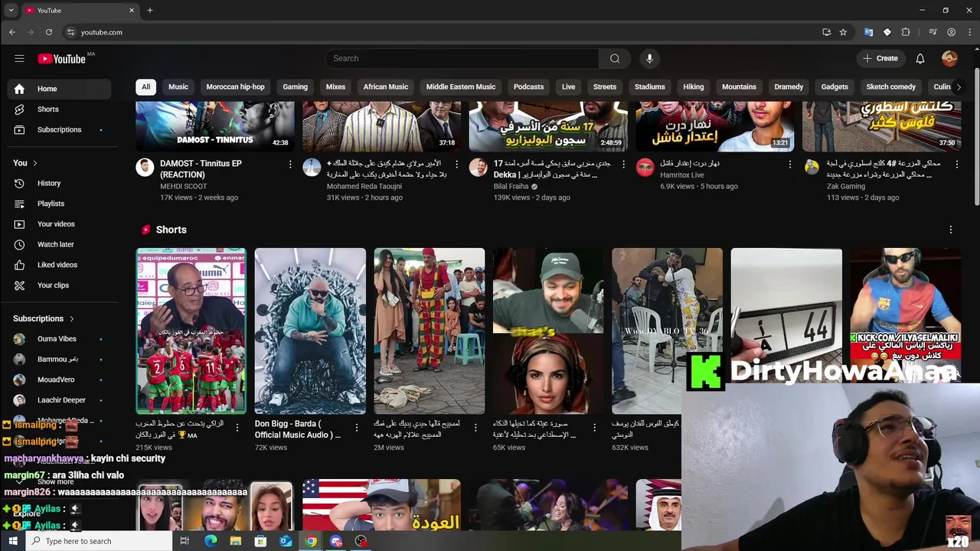Image resolution: width=980 pixels, height=551 pixels.
Task: Click the YouTube search field
Action: tap(462, 58)
